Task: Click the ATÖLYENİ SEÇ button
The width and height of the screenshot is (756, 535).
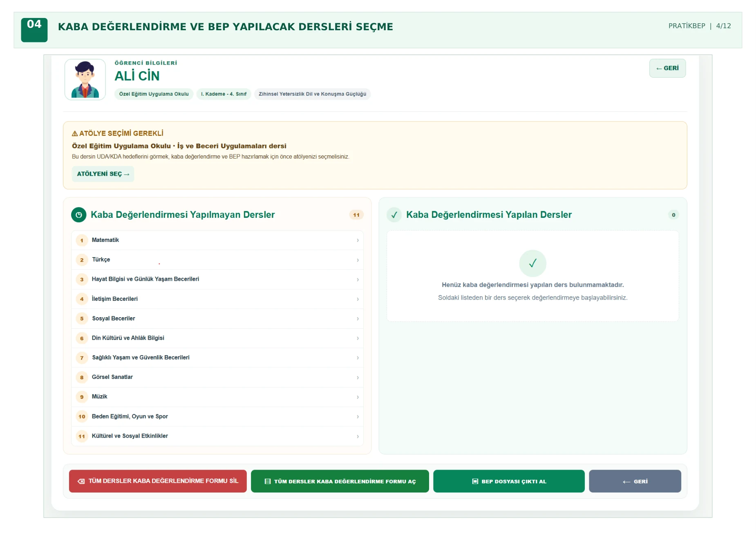Action: pyautogui.click(x=103, y=174)
